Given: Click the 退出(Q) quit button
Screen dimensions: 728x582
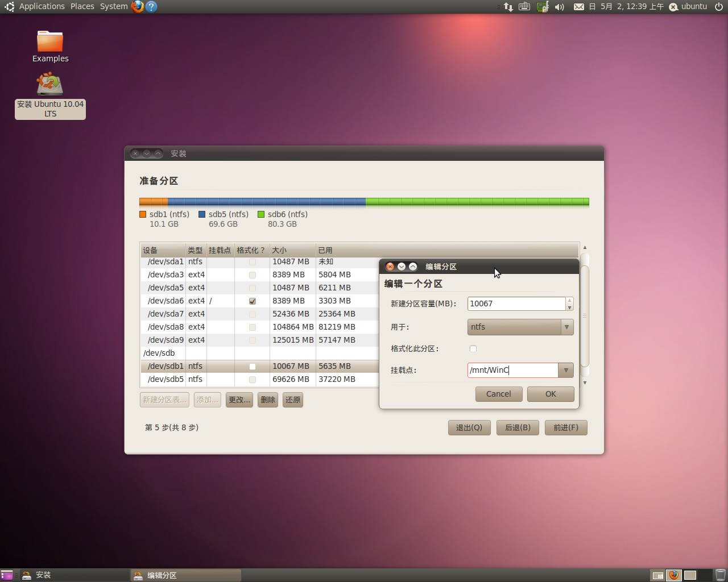Looking at the screenshot, I should pyautogui.click(x=469, y=427).
